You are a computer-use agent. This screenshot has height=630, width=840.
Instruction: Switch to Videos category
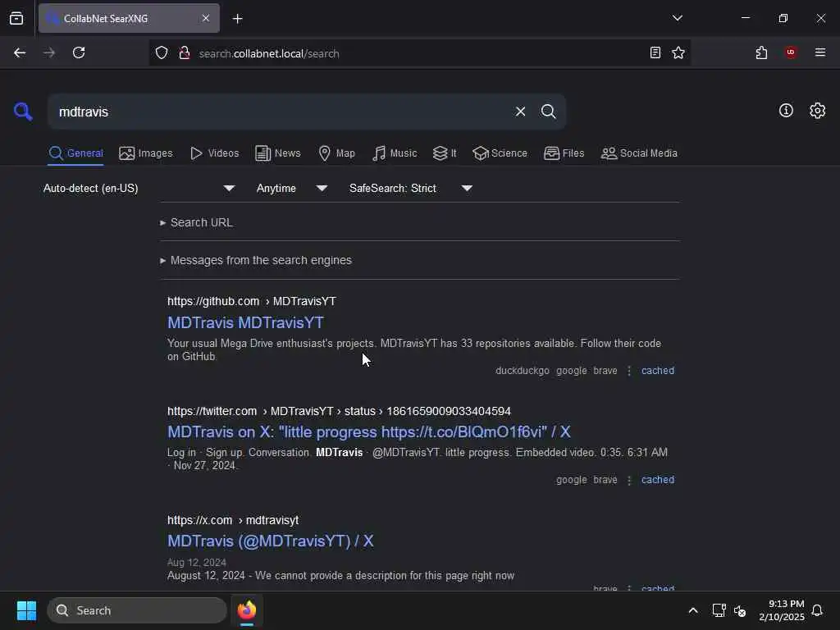click(x=214, y=153)
